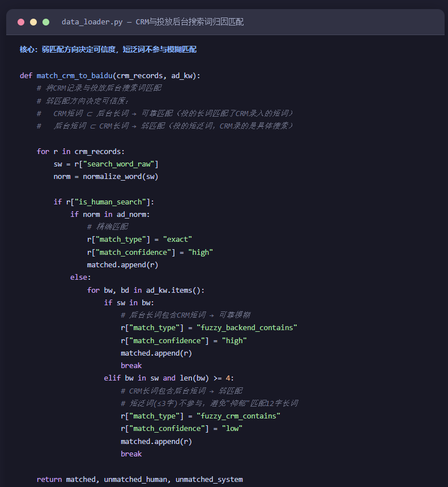
Task: Click the red close dot in title bar
Action: coord(21,22)
